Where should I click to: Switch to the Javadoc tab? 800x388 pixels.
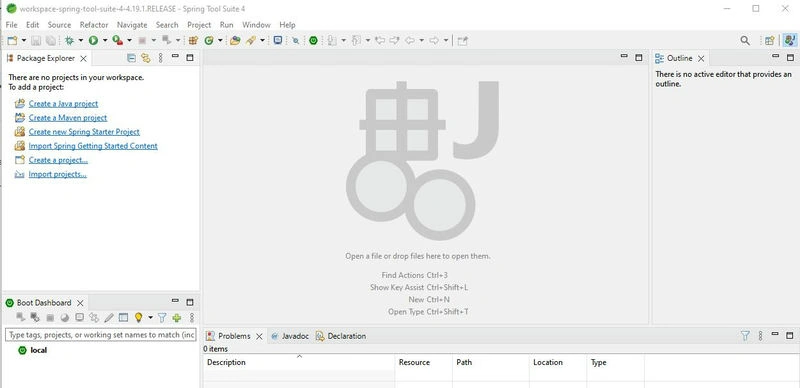pos(290,336)
